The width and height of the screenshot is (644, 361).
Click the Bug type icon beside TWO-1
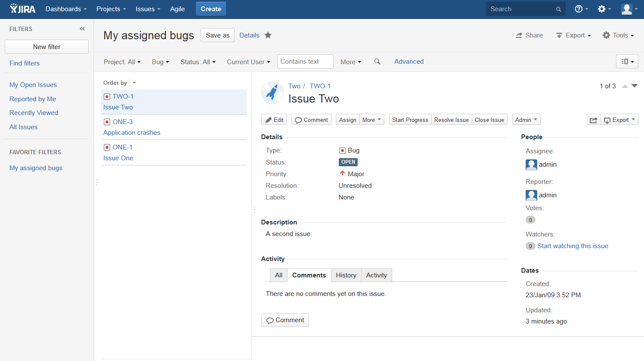click(x=107, y=96)
